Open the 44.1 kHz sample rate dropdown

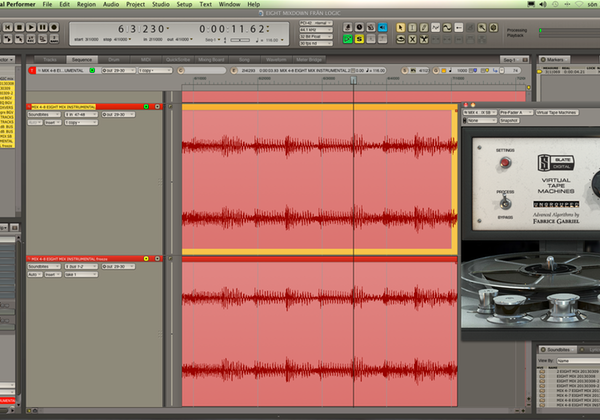[316, 30]
